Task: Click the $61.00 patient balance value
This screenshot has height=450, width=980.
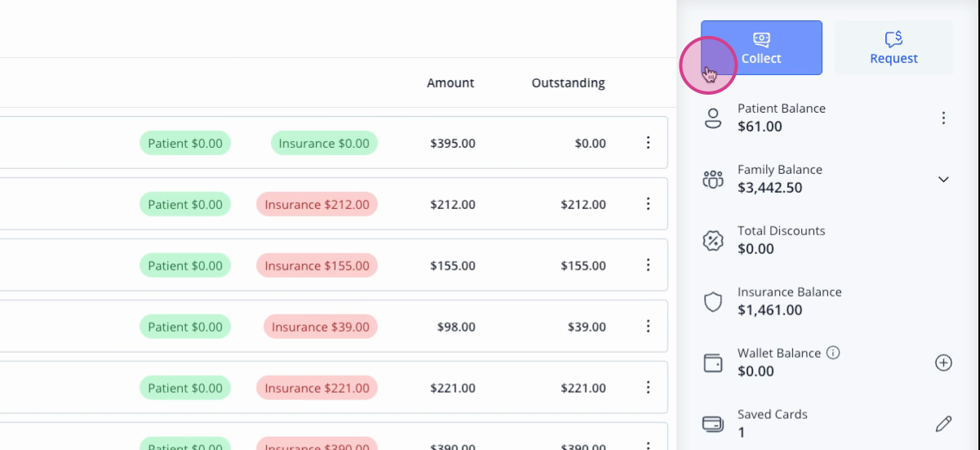Action: pyautogui.click(x=759, y=127)
